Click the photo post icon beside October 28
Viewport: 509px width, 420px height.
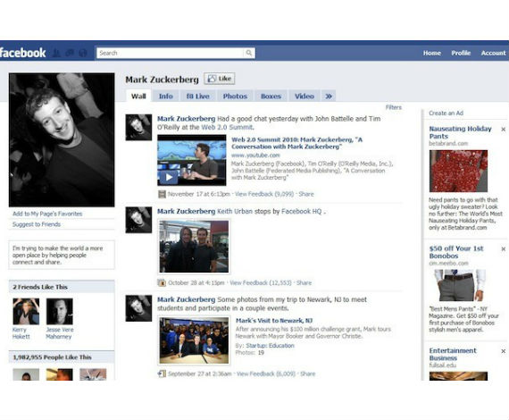(162, 282)
